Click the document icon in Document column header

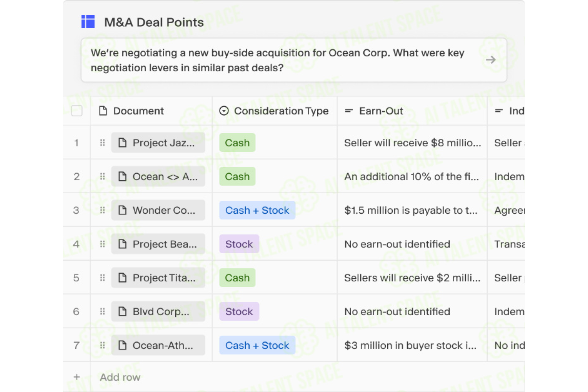coord(103,111)
